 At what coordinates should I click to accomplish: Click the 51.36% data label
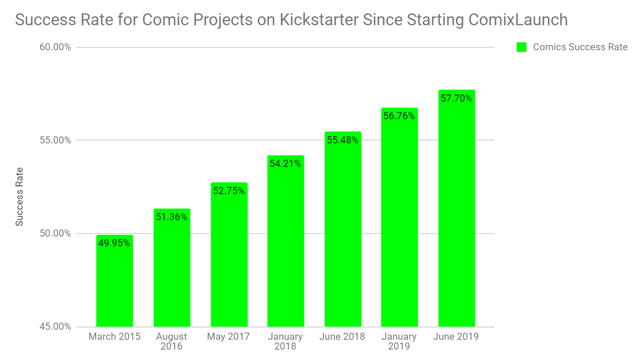(172, 217)
